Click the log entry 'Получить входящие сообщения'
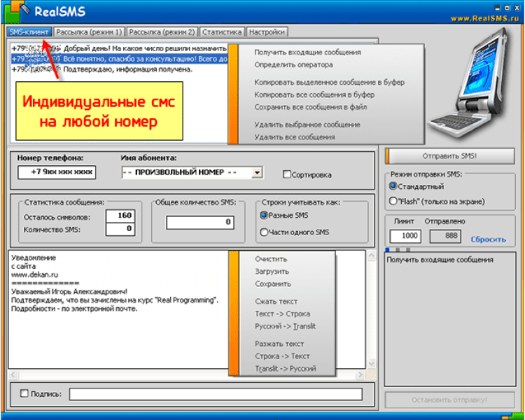The image size is (525, 420). pos(440,260)
